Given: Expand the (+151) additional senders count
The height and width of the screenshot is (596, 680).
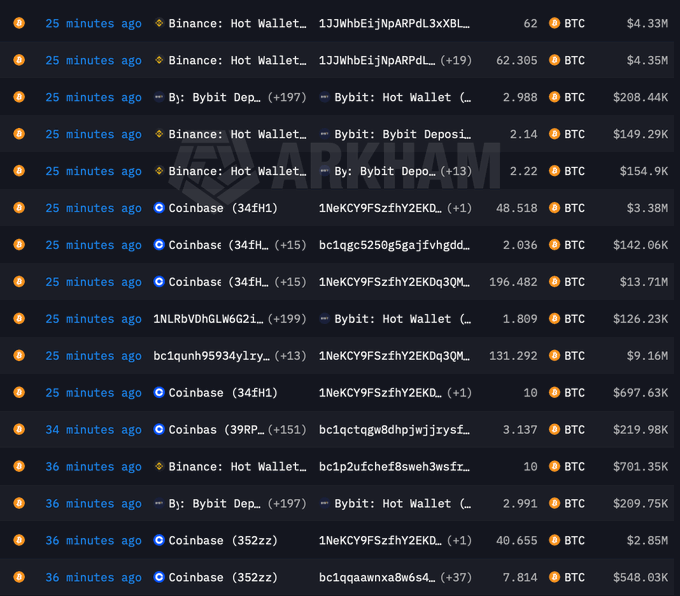Looking at the screenshot, I should click(287, 430).
